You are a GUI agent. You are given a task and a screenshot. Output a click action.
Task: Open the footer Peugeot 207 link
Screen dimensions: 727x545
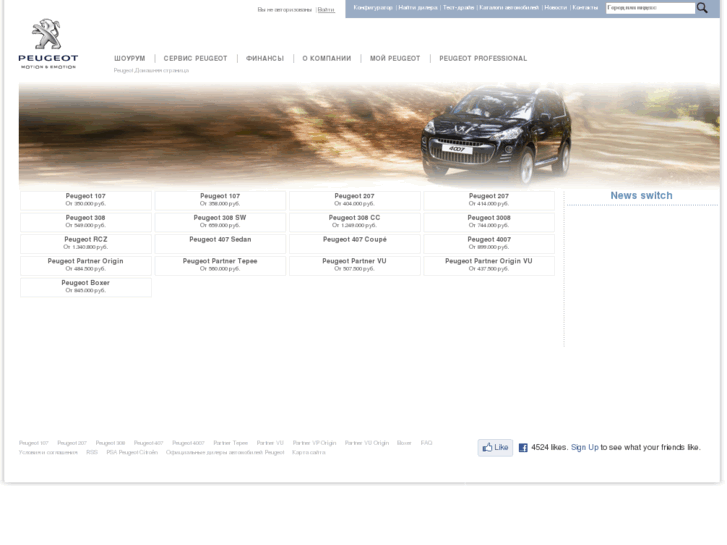(72, 443)
